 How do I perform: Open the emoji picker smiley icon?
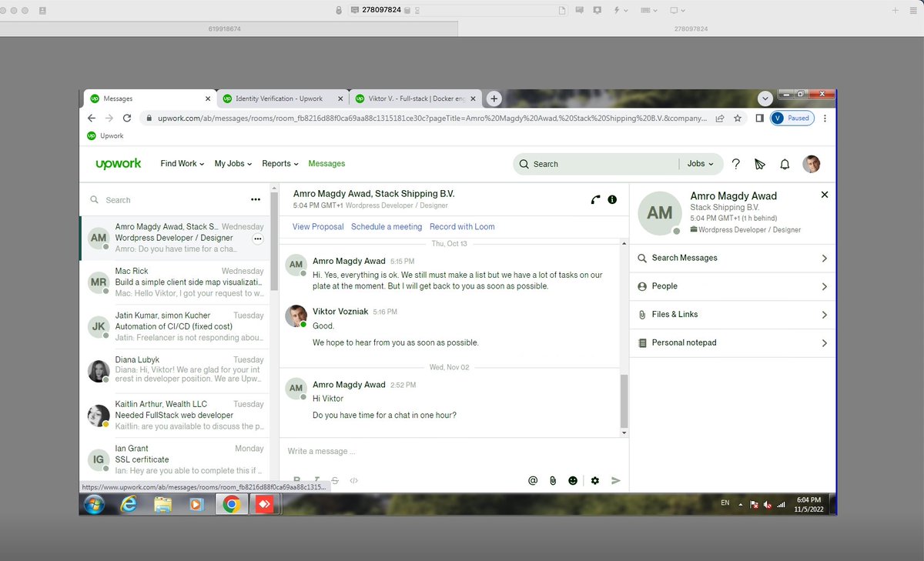point(573,480)
